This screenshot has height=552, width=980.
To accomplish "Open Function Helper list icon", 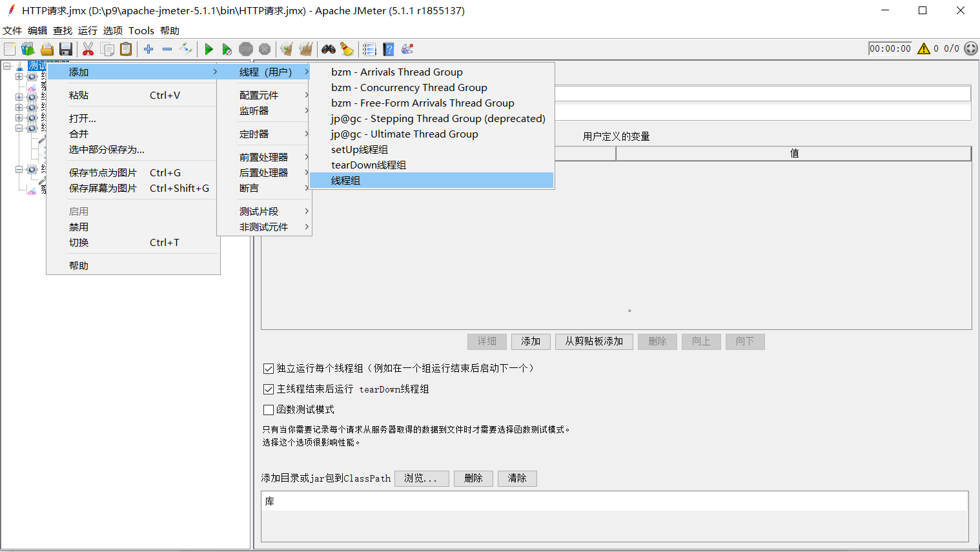I will click(x=369, y=49).
